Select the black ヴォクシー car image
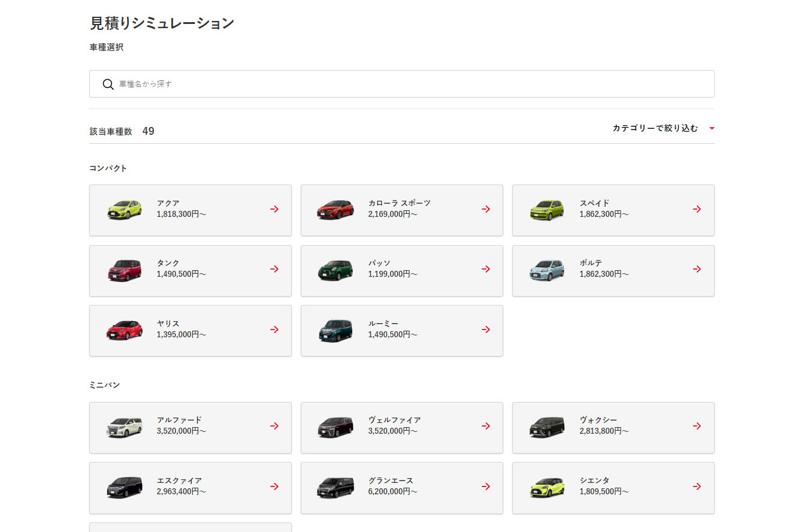This screenshot has height=532, width=798. (546, 427)
